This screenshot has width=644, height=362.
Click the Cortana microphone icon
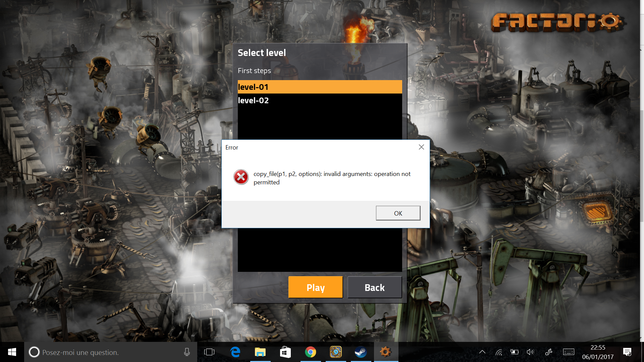(187, 352)
